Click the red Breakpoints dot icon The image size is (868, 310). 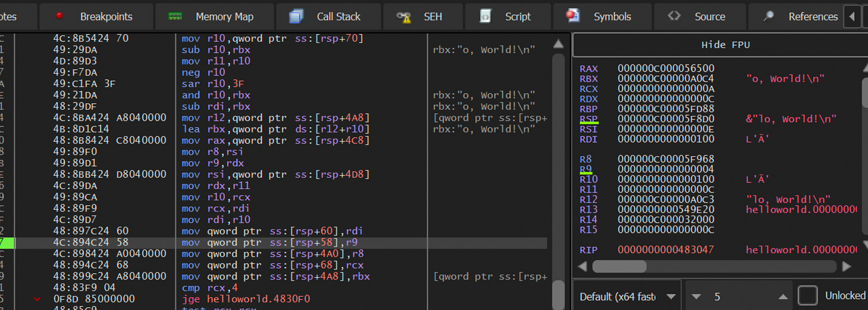(x=60, y=15)
